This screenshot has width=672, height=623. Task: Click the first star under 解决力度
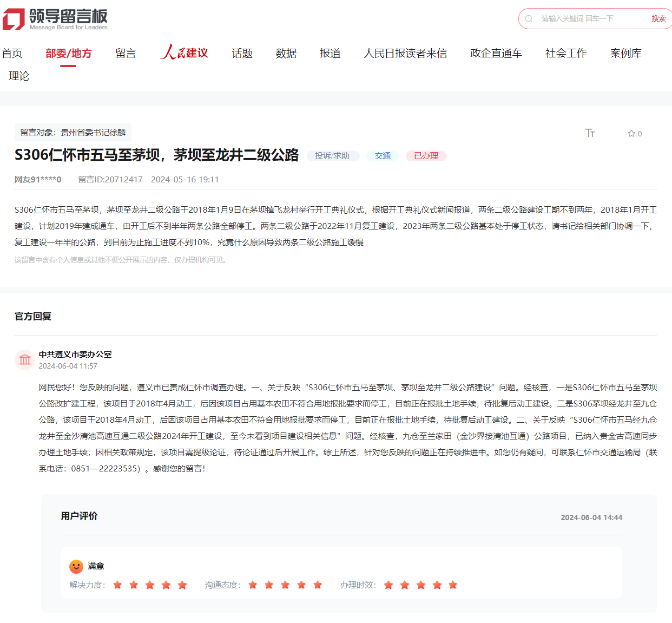[x=117, y=585]
